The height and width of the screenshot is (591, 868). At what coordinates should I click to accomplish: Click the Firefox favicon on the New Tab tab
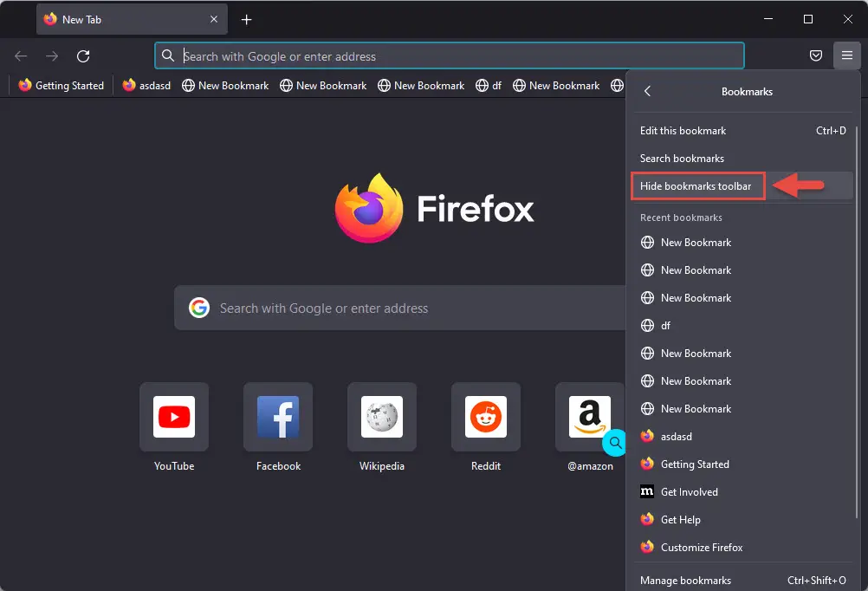tap(50, 19)
